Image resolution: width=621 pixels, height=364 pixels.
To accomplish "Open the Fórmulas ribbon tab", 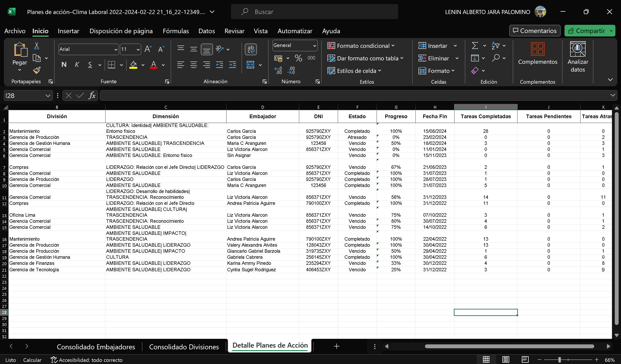I will tap(176, 31).
